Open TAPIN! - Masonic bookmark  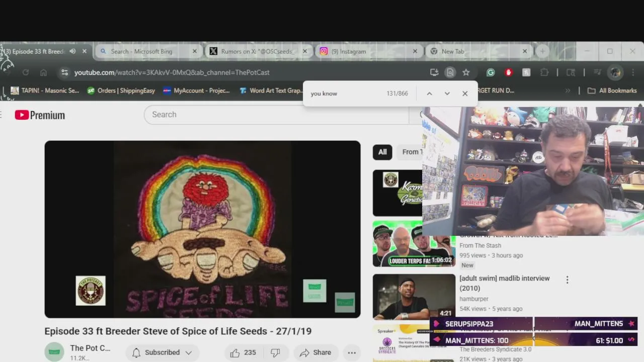[x=45, y=90]
